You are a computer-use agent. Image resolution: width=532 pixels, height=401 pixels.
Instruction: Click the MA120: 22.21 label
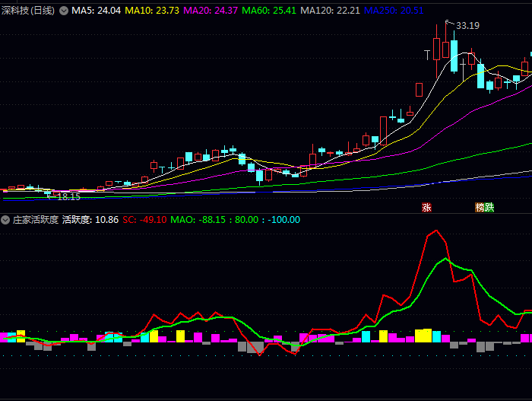pos(330,11)
